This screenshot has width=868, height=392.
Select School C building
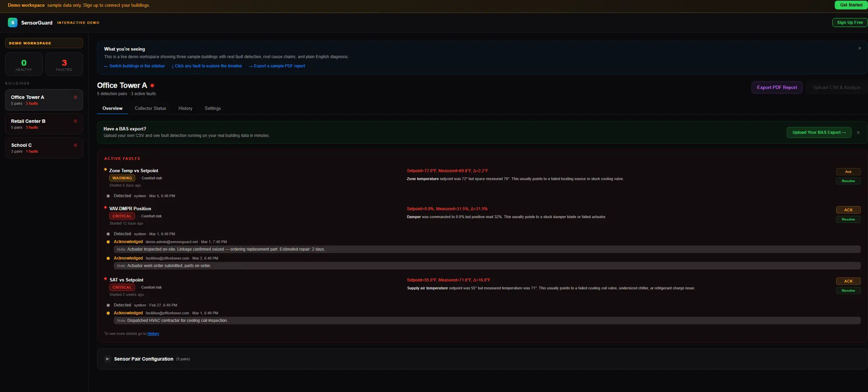click(44, 148)
